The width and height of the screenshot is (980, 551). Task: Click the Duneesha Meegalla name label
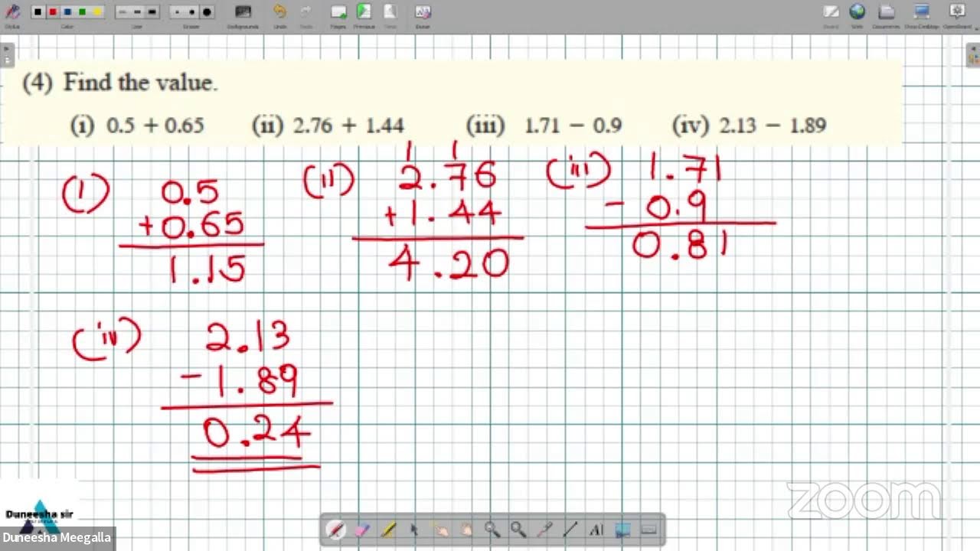(57, 538)
